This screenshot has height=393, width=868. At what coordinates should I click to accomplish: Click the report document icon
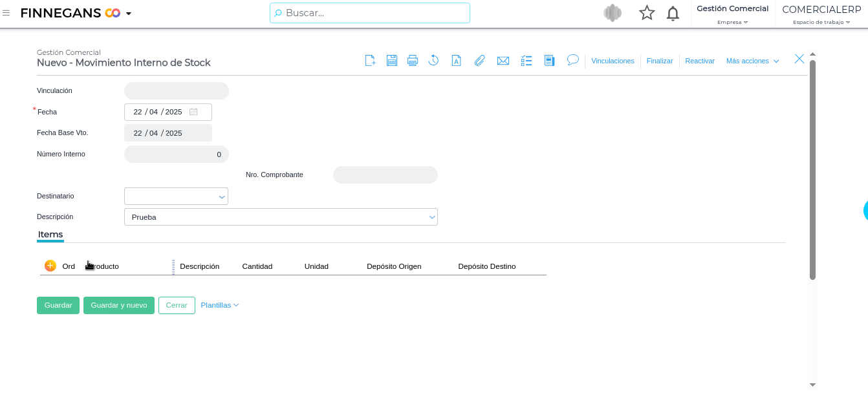[x=549, y=61]
